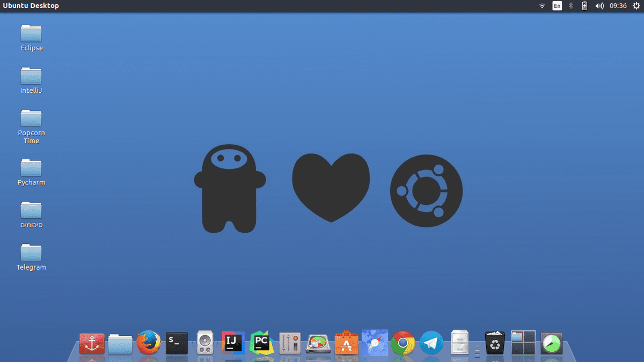Open Ubuntu Software Center from the dock

click(346, 343)
